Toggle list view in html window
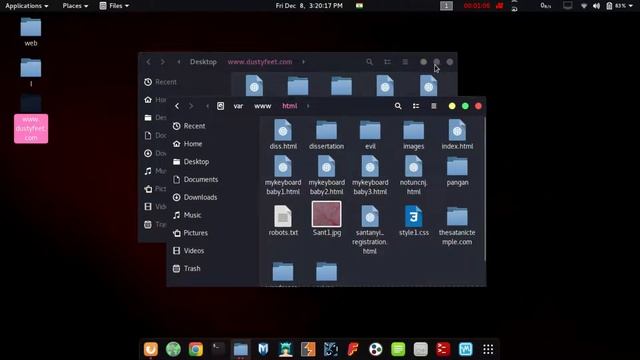 pyautogui.click(x=416, y=106)
